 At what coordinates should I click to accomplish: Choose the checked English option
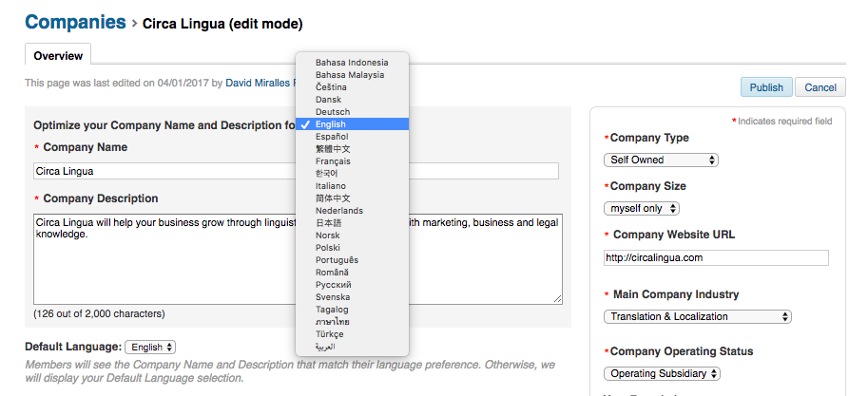(x=352, y=124)
